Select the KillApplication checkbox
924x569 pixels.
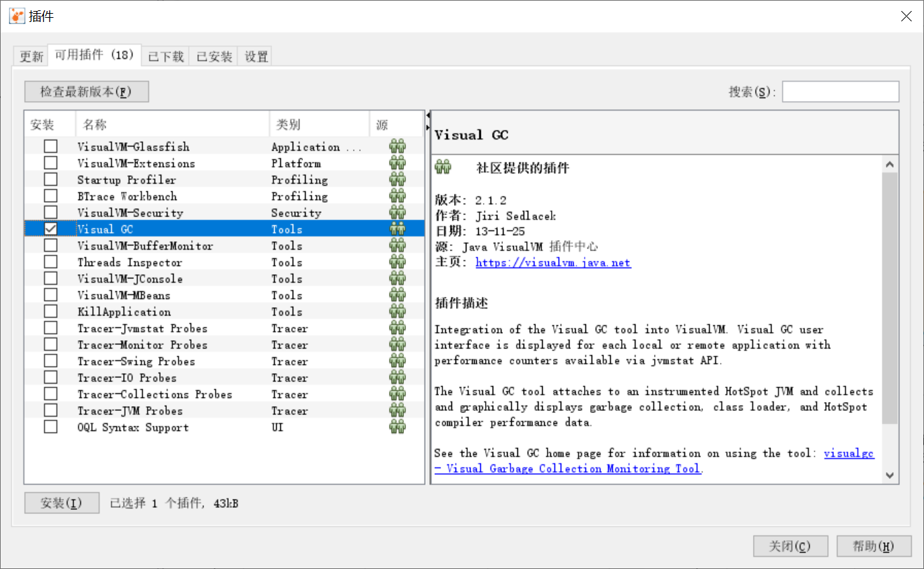click(x=51, y=311)
